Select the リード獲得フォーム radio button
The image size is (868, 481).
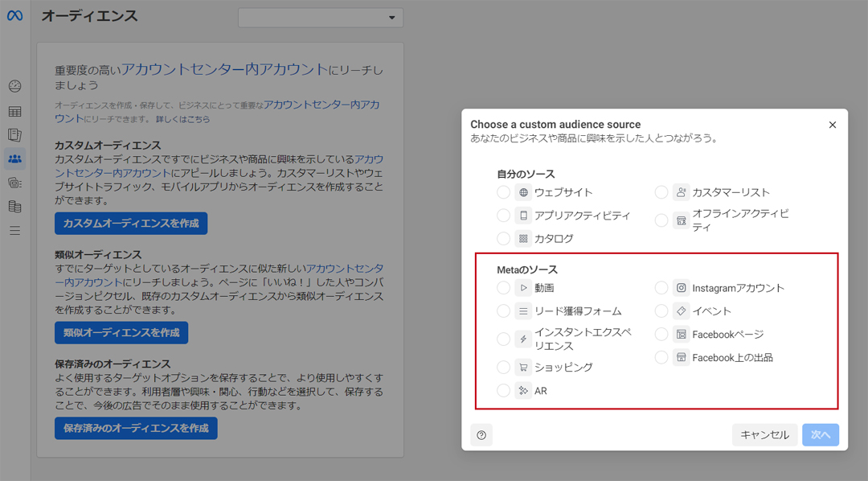[503, 311]
